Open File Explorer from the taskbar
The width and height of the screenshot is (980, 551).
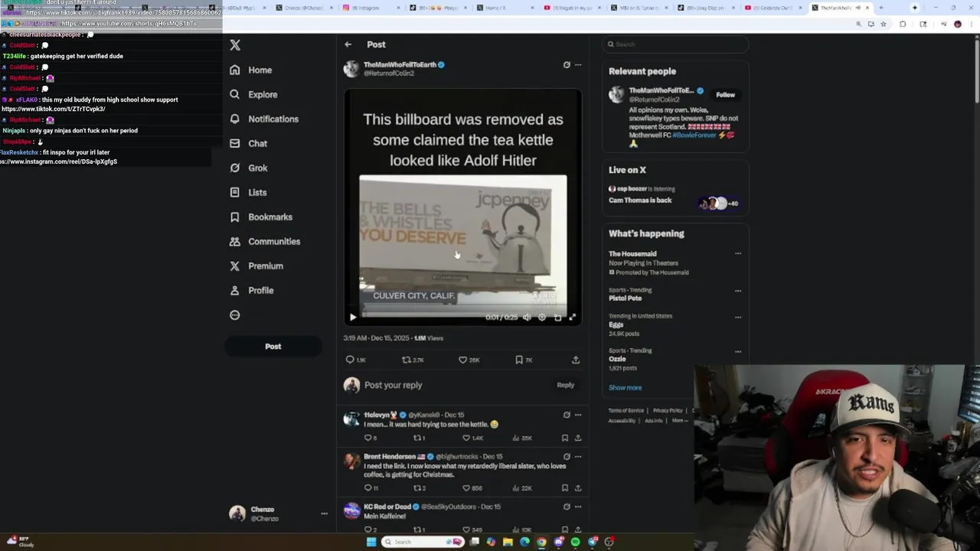(x=508, y=542)
